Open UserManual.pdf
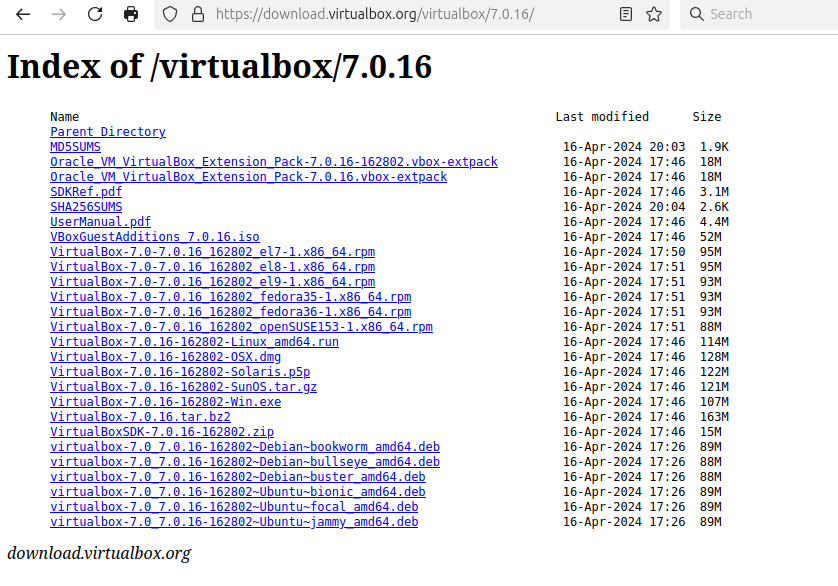The height and width of the screenshot is (586, 838). (100, 221)
